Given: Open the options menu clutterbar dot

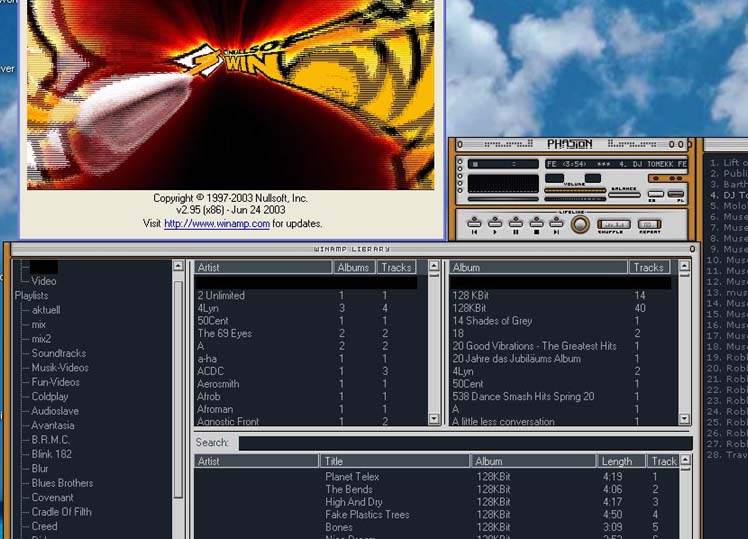Looking at the screenshot, I should [460, 162].
